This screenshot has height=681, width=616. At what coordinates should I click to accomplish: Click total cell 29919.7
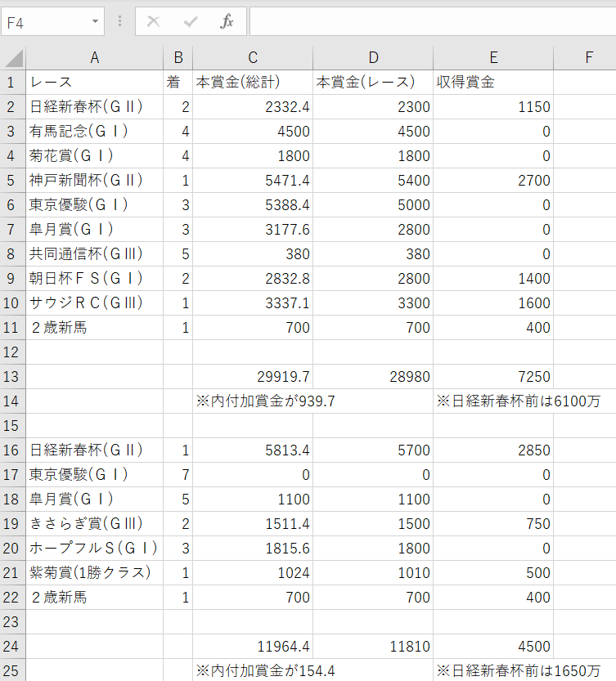[253, 377]
